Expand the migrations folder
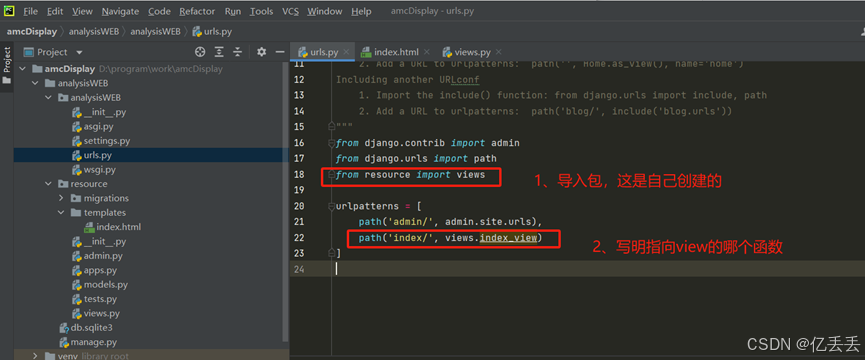This screenshot has width=865, height=360. click(62, 198)
